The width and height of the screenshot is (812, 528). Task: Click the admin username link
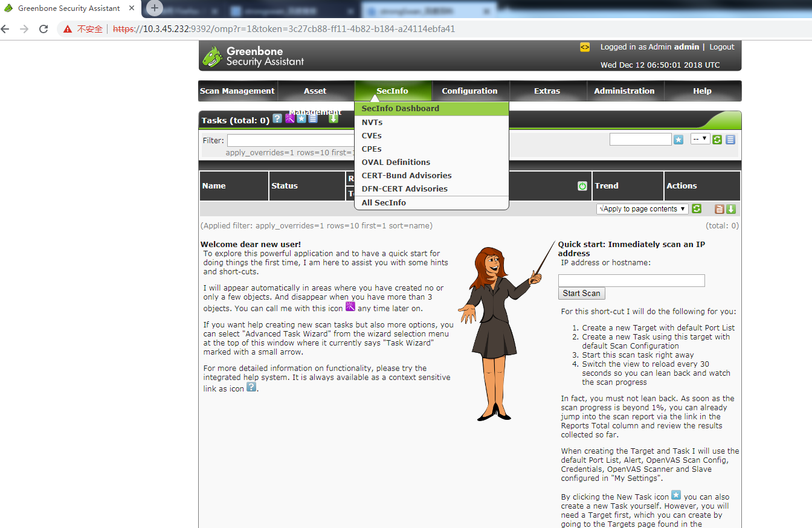[687, 47]
